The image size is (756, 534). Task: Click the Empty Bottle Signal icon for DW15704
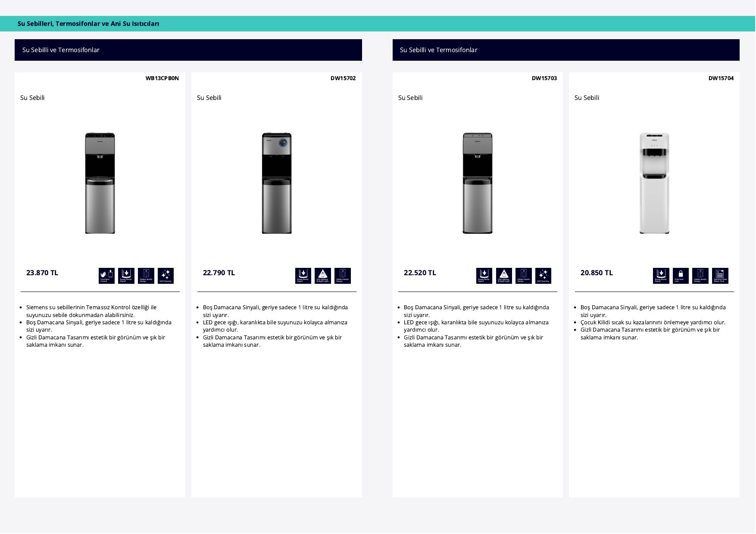661,276
